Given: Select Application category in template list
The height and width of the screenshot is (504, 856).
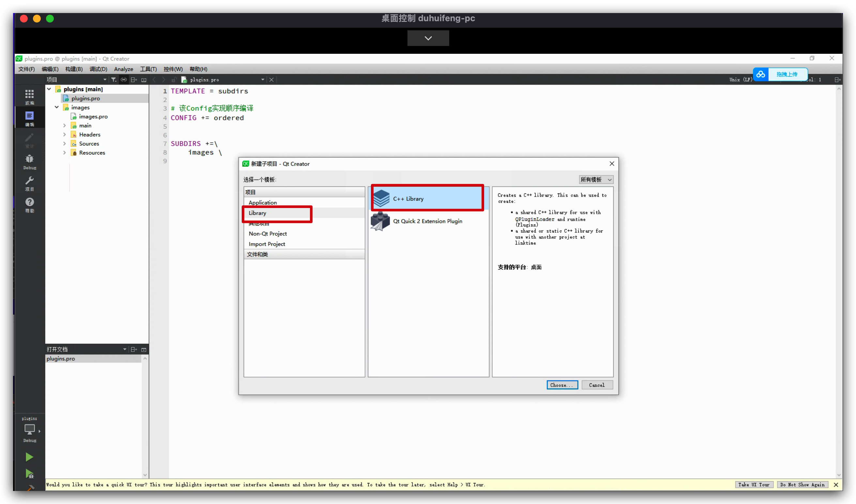Looking at the screenshot, I should pos(304,203).
